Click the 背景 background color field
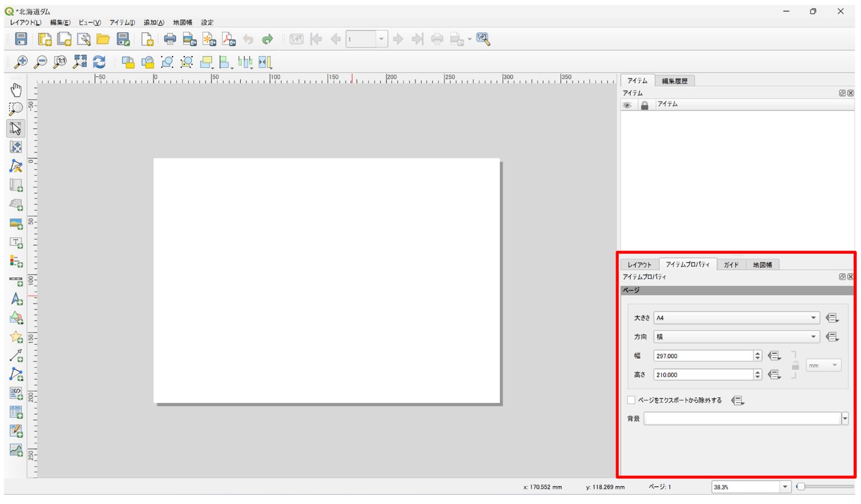This screenshot has height=504, width=861. coord(743,418)
